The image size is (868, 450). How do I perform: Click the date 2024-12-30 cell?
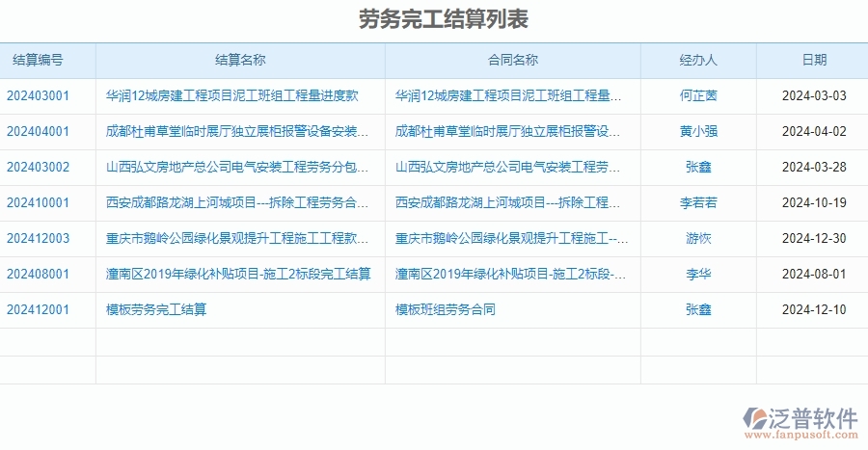click(x=814, y=239)
